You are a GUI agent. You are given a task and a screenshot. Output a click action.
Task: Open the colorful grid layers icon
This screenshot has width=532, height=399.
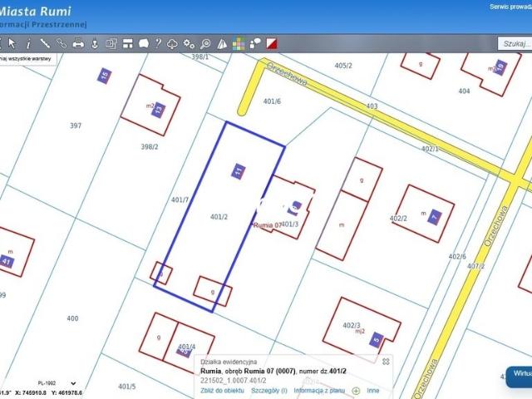(239, 44)
